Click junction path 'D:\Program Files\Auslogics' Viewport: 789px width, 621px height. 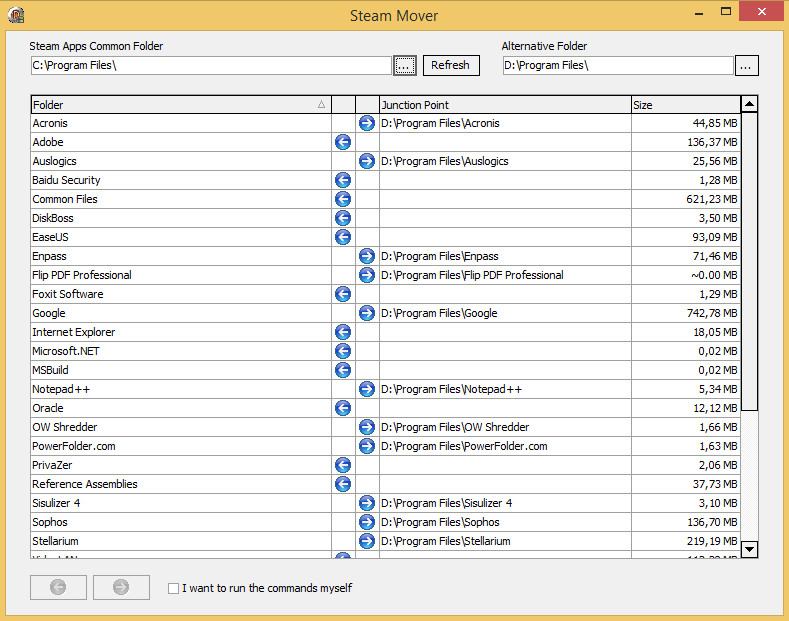pyautogui.click(x=445, y=162)
